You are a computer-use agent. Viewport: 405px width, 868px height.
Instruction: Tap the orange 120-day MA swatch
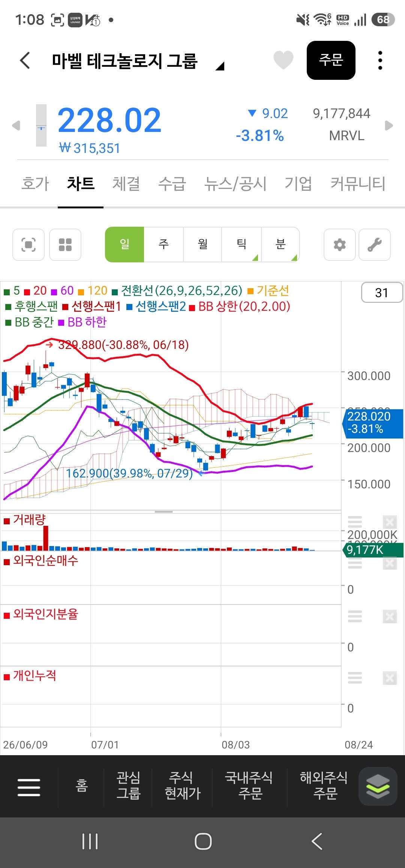pyautogui.click(x=81, y=292)
